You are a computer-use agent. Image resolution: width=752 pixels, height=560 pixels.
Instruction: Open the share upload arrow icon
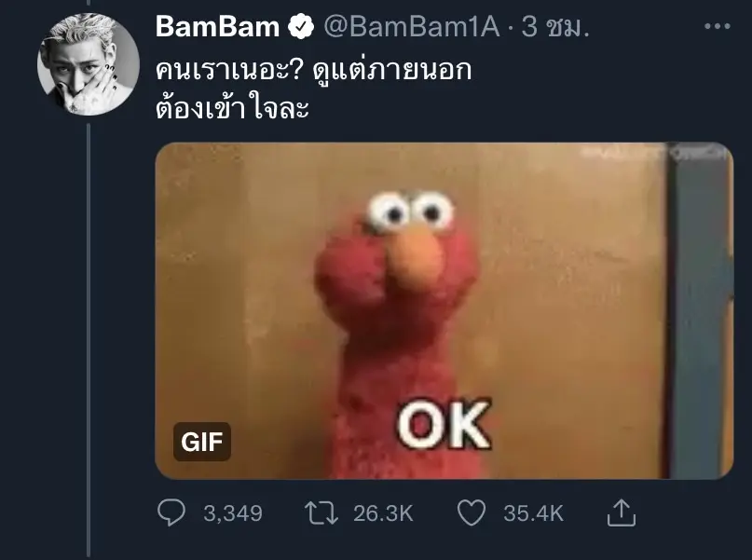(621, 512)
